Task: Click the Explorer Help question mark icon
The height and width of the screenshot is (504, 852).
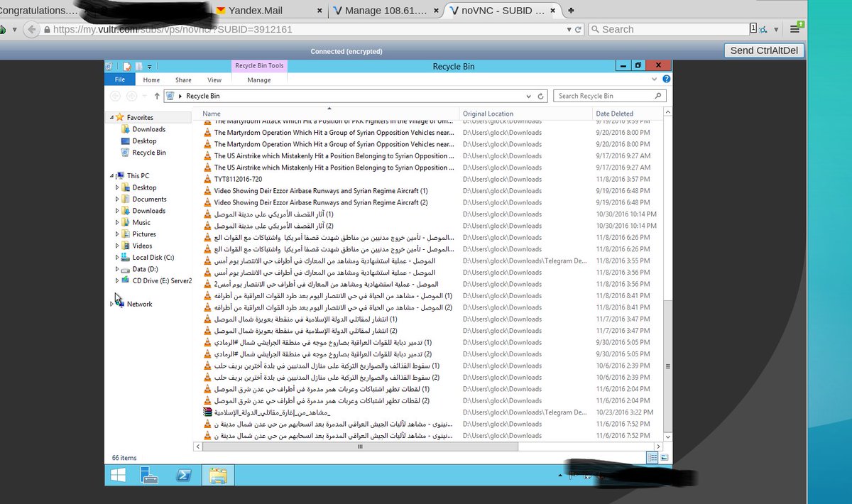Action: [x=666, y=80]
